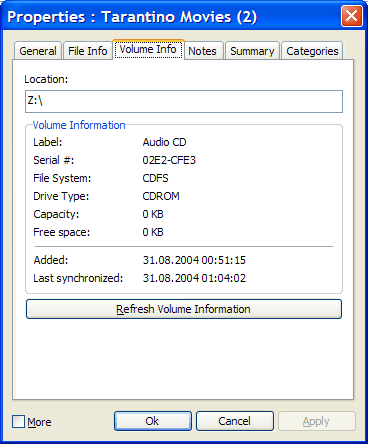Click the Volume Information group title
This screenshot has height=444, width=368.
[79, 125]
